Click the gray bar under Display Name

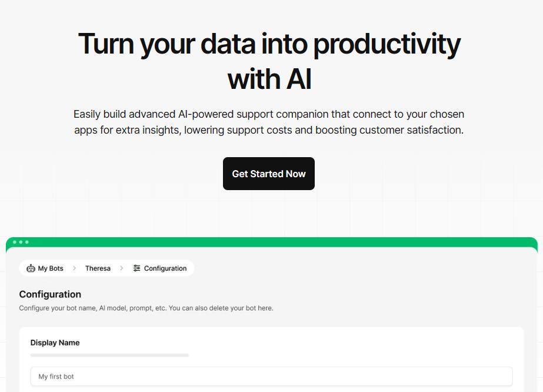coord(109,356)
